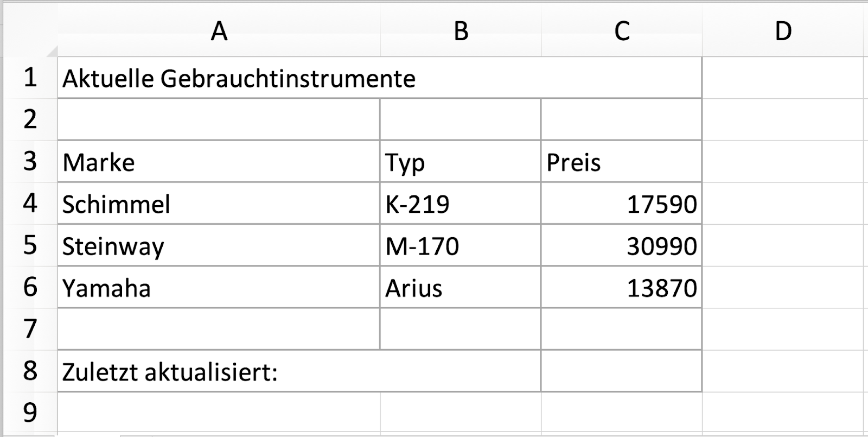Select the 'Preis' header cell
This screenshot has width=868, height=437.
pyautogui.click(x=622, y=162)
